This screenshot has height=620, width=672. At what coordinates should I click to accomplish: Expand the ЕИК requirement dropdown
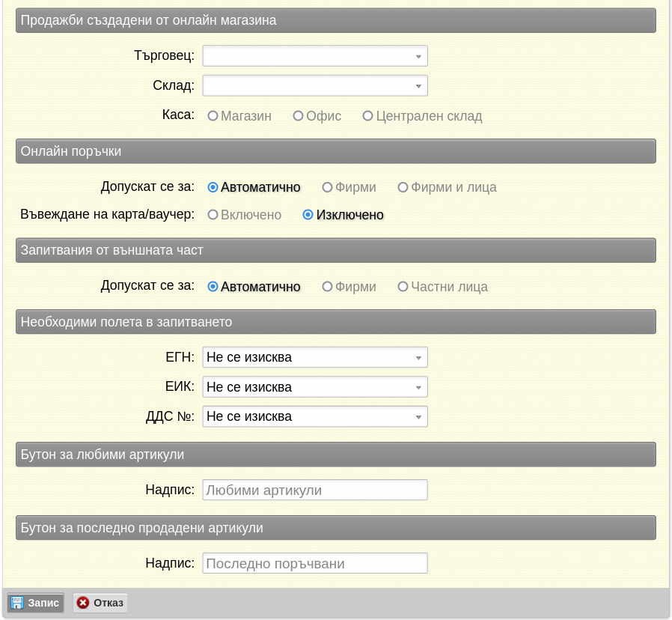pos(315,386)
